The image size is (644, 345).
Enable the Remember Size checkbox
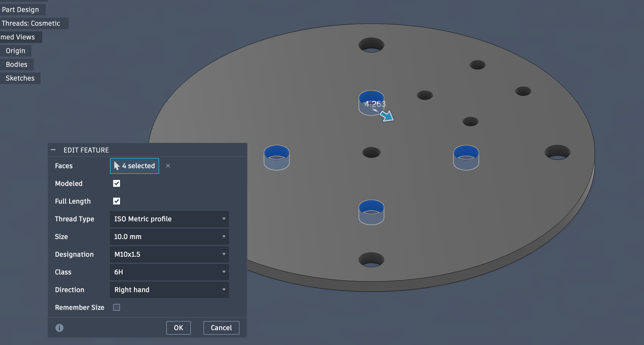pyautogui.click(x=117, y=307)
